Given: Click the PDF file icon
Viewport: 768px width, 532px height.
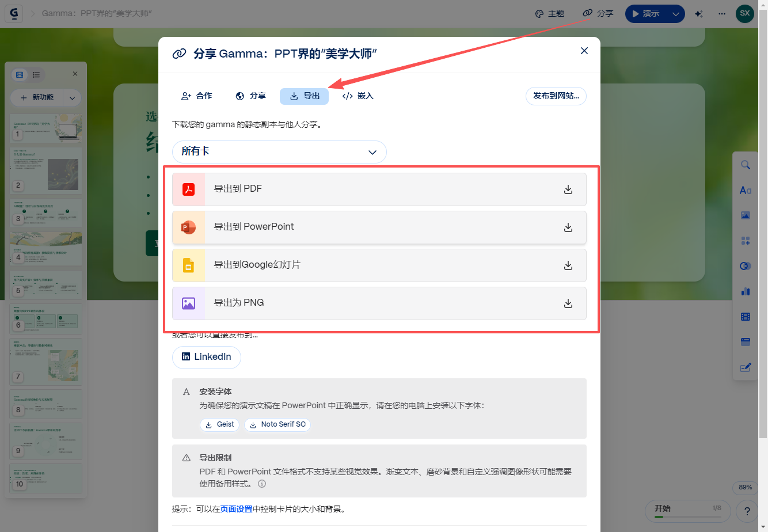Looking at the screenshot, I should coord(188,189).
